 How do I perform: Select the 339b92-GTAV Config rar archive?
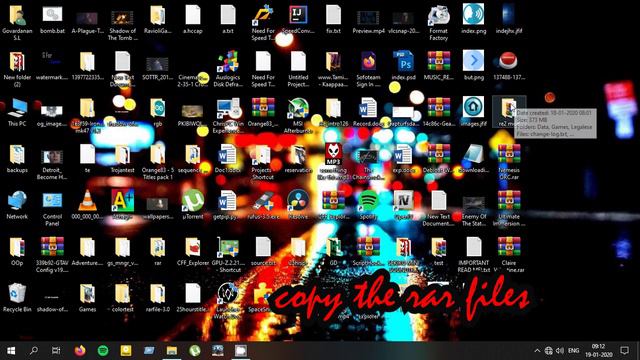(52, 255)
